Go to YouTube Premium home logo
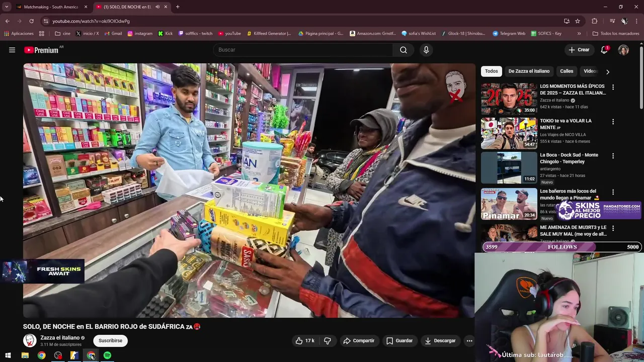The height and width of the screenshot is (362, 644). pos(41,50)
